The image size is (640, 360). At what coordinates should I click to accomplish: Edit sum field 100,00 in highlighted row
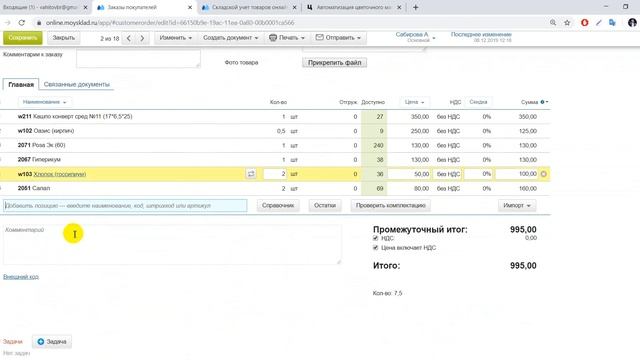tap(517, 174)
